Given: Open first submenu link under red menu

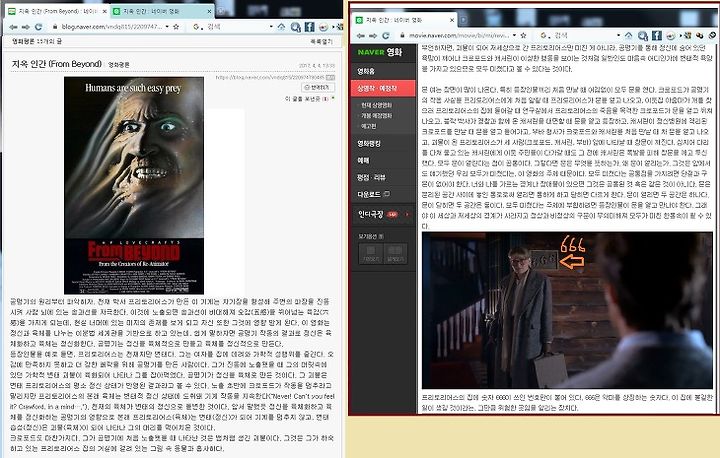Looking at the screenshot, I should [376, 105].
